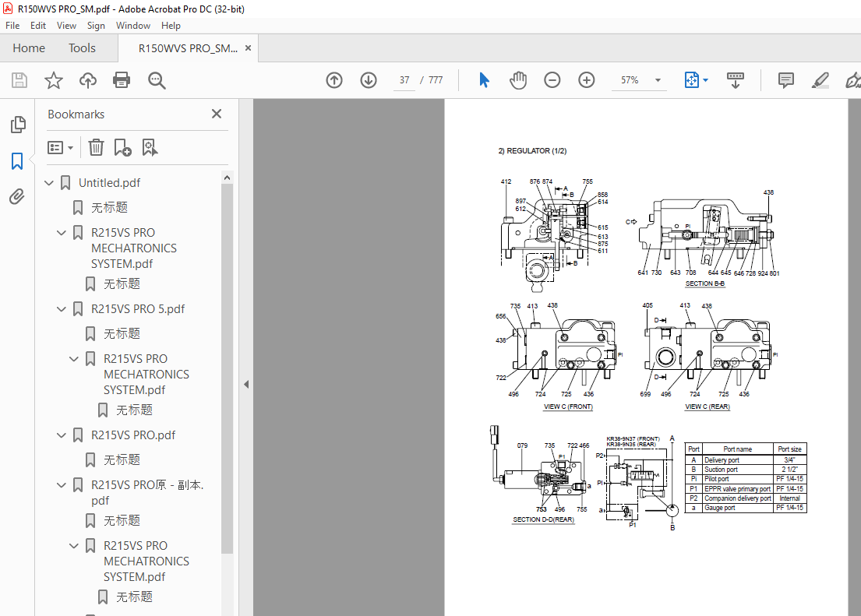Click the VIEW C (FRONT) label
Viewport: 861px width, 616px height.
click(x=568, y=407)
